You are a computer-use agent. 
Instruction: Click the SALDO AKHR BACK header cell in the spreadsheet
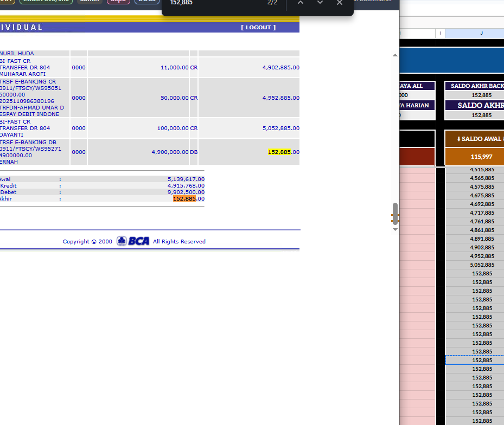pyautogui.click(x=474, y=86)
